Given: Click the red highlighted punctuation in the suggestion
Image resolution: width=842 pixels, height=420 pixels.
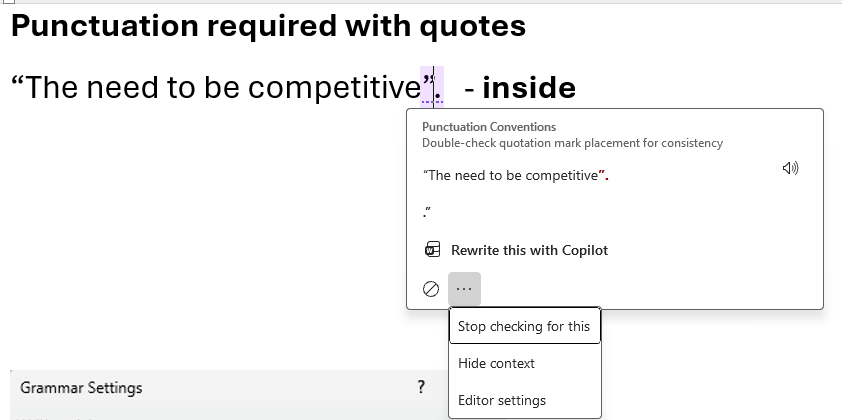Looking at the screenshot, I should coord(603,175).
